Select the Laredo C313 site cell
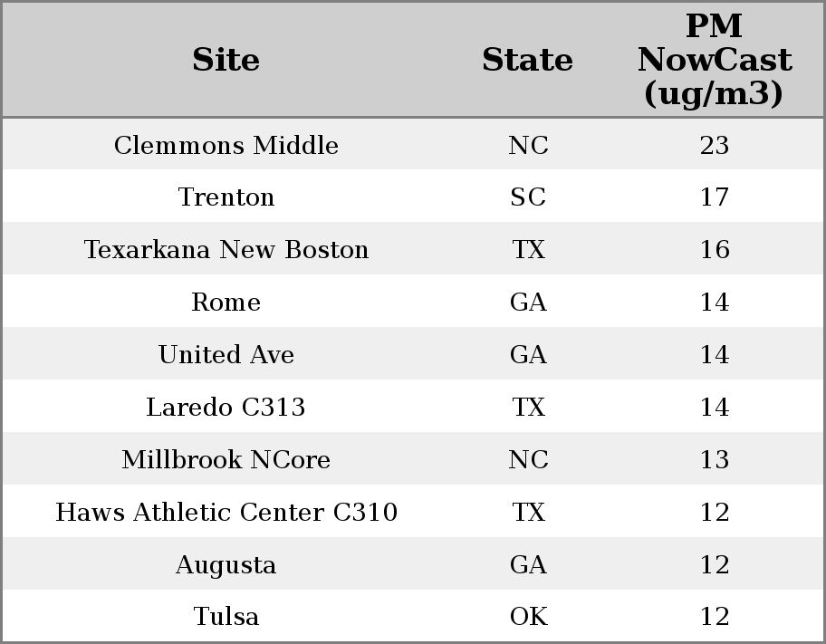 (226, 407)
